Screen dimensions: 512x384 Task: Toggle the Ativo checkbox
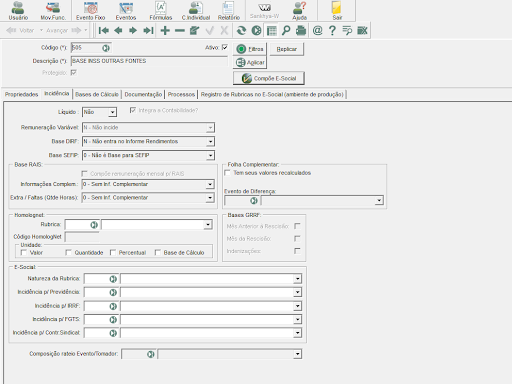click(225, 47)
